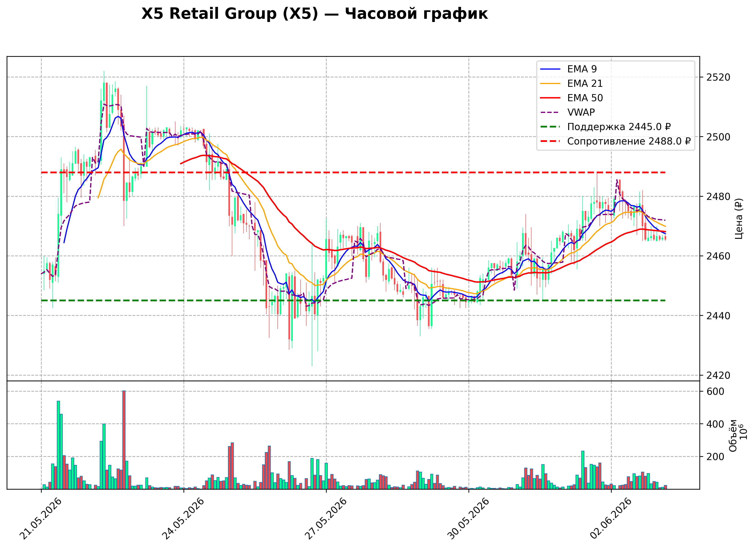Click the tallest red volume bar near 600

[124, 440]
